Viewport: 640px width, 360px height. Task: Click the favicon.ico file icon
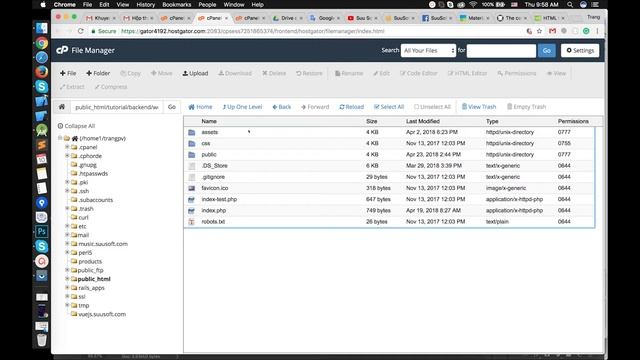tap(191, 188)
